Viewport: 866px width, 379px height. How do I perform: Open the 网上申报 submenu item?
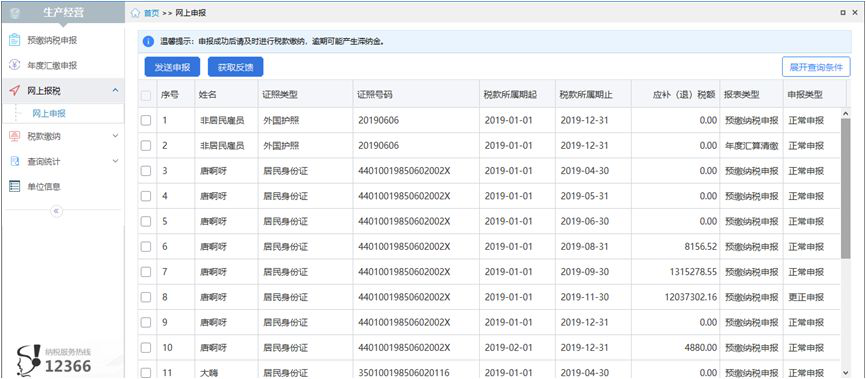[x=49, y=113]
